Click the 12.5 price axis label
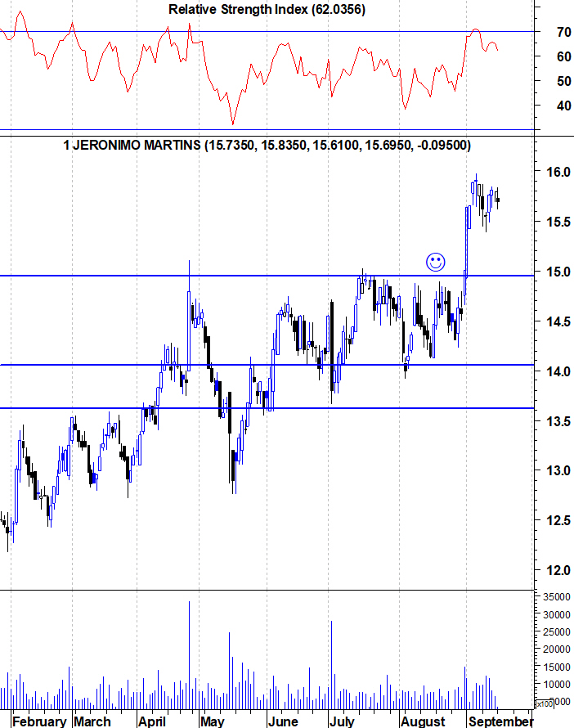Screen dimensions: 574x728 click(558, 520)
